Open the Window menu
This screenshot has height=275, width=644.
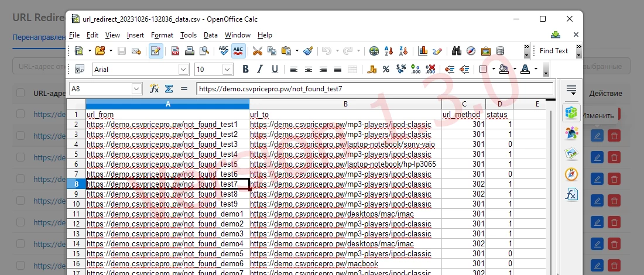click(238, 35)
